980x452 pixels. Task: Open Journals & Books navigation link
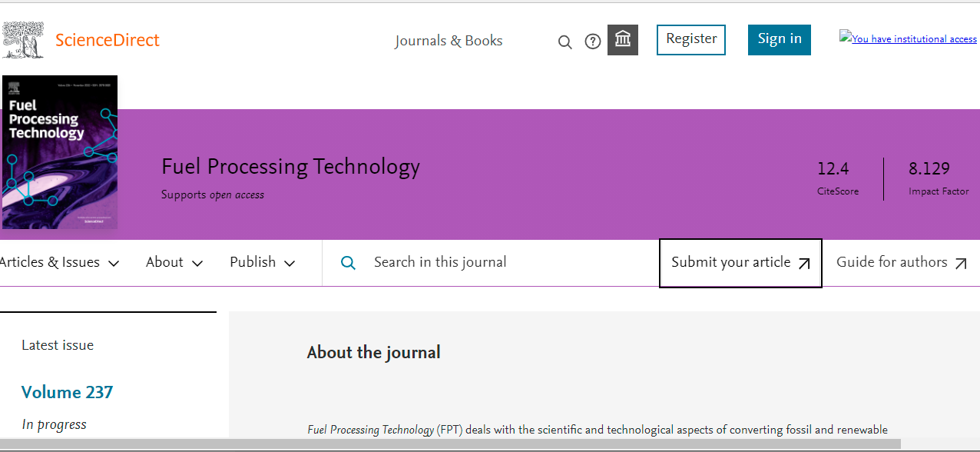[449, 41]
